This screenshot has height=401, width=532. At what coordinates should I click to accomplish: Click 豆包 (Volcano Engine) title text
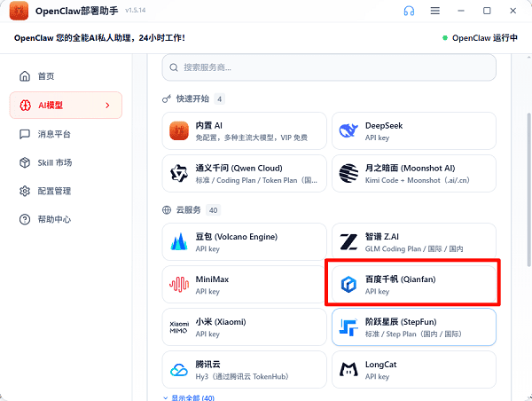[237, 237]
